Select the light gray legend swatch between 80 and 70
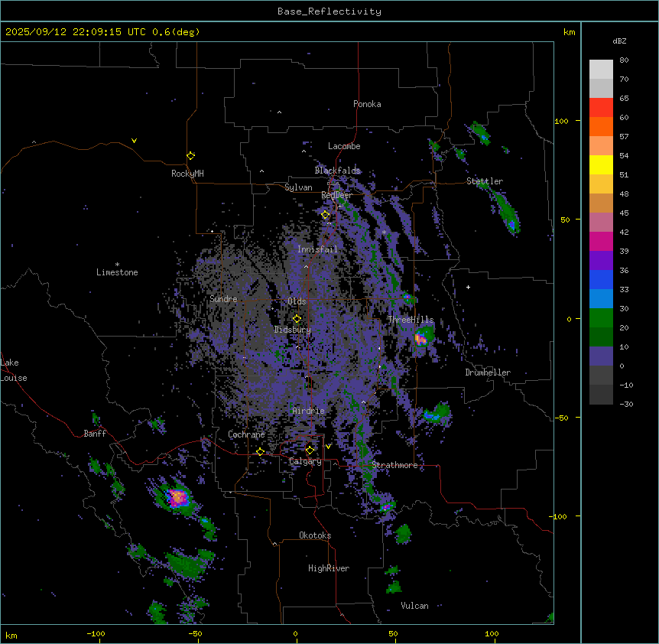659x644 pixels. pyautogui.click(x=601, y=70)
